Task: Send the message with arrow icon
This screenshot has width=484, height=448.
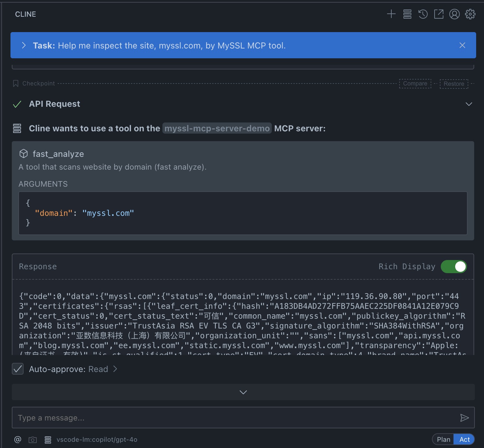Action: pos(465,418)
